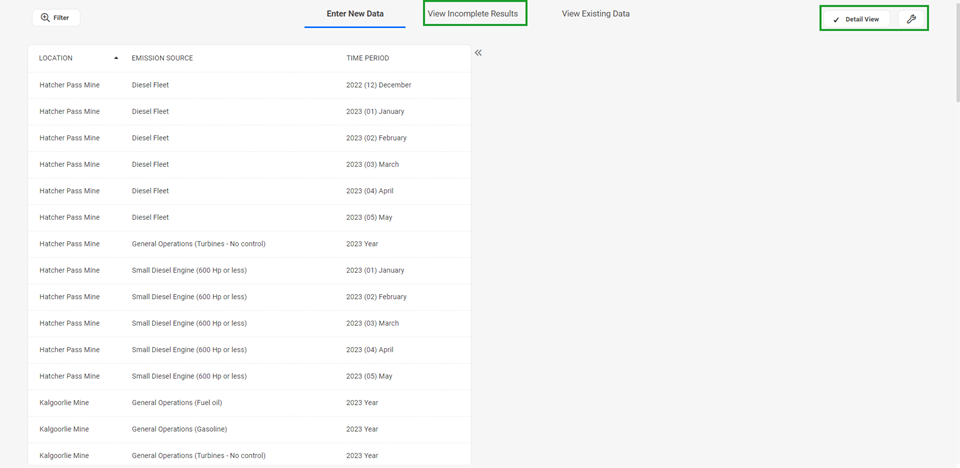Click 2023 Year in Gasoline row

pyautogui.click(x=362, y=429)
